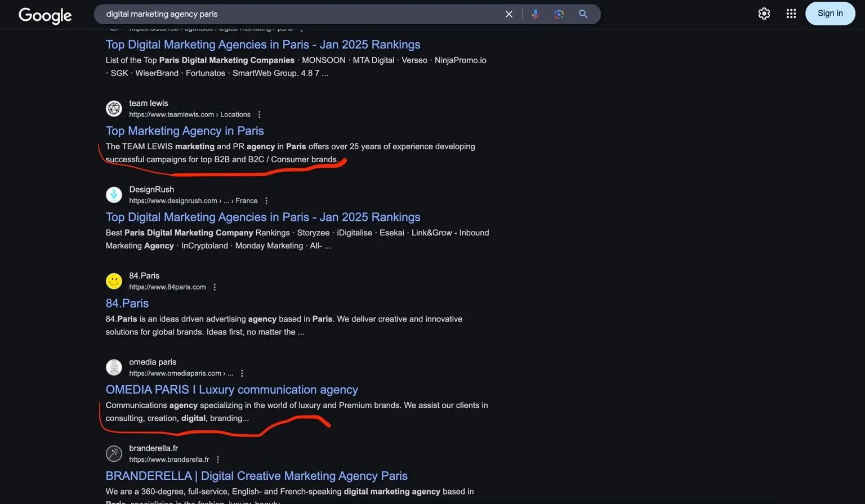Screen dimensions: 865x504
Task: Click the omedia paris site name
Action: click(153, 362)
